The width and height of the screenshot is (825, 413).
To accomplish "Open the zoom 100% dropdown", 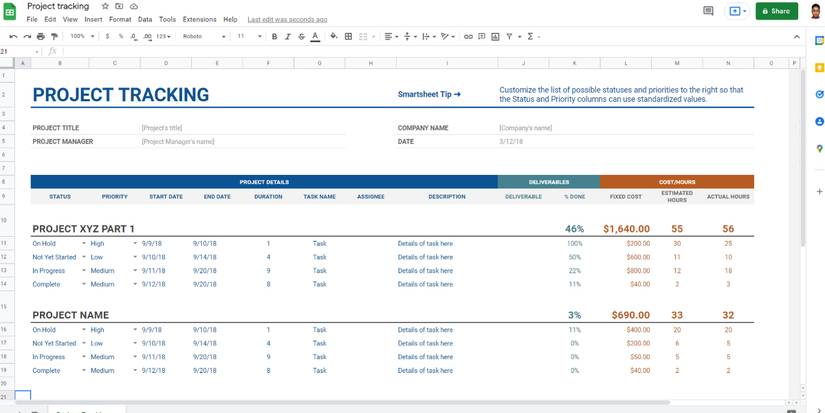I will tap(82, 37).
